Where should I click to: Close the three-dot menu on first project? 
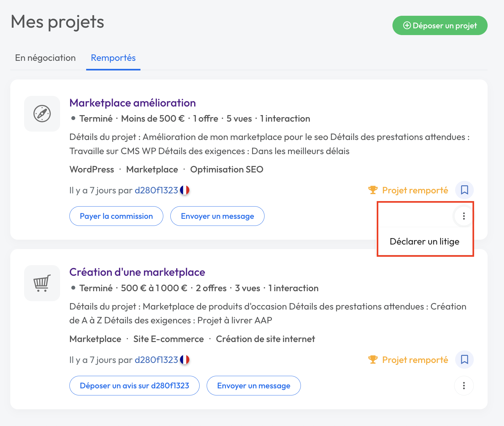click(x=464, y=216)
